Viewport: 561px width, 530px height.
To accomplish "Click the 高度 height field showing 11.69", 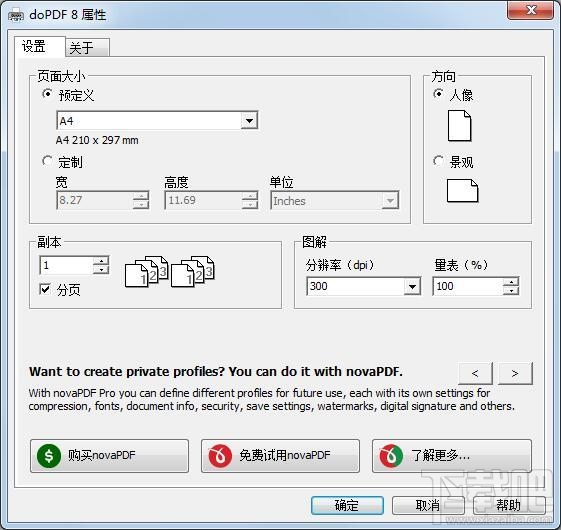I will [x=203, y=200].
